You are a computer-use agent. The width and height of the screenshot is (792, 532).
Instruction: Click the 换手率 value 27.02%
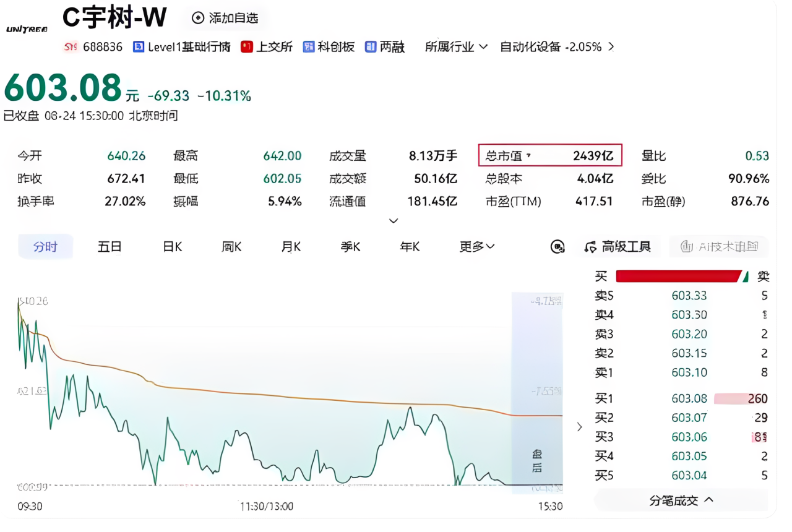point(126,201)
